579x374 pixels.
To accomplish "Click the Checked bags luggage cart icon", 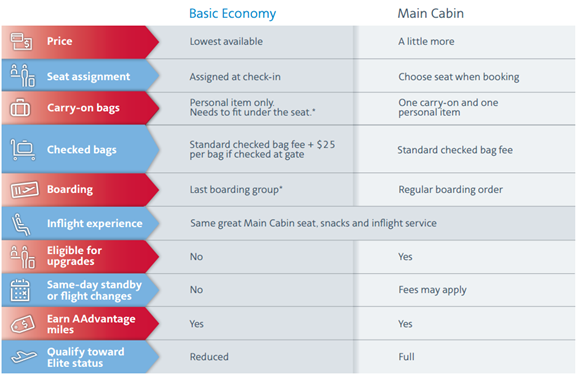I will coord(23,150).
